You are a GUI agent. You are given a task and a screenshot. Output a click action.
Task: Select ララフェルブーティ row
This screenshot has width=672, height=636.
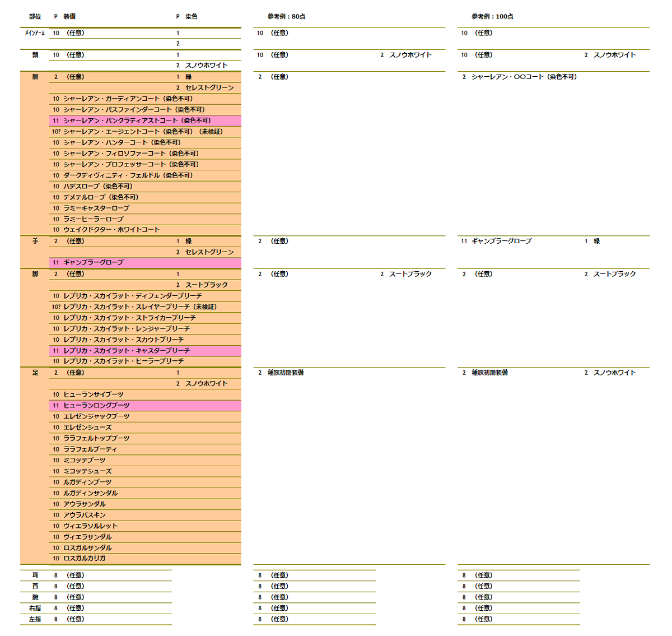pos(146,449)
